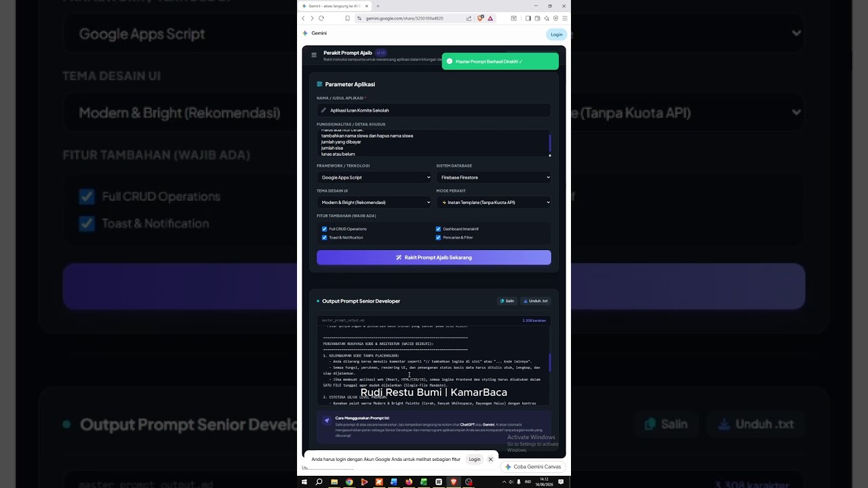Open the Tema Desain UI dropdown

pos(374,202)
